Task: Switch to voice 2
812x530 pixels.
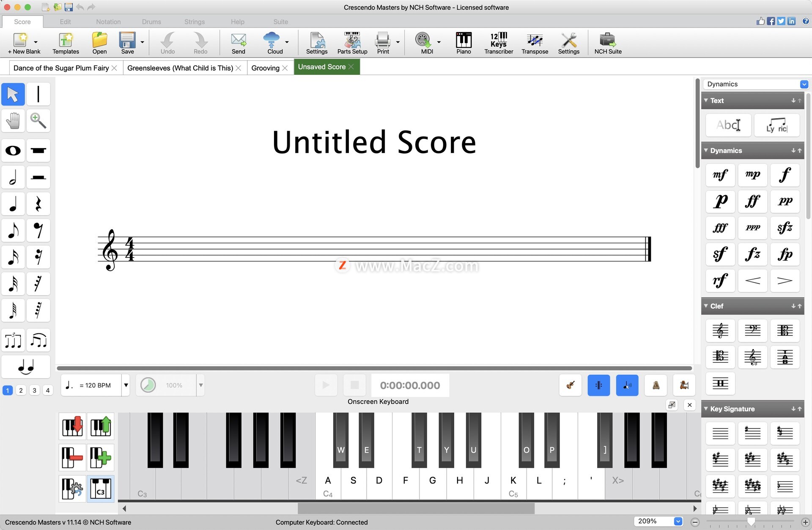Action: [21, 390]
